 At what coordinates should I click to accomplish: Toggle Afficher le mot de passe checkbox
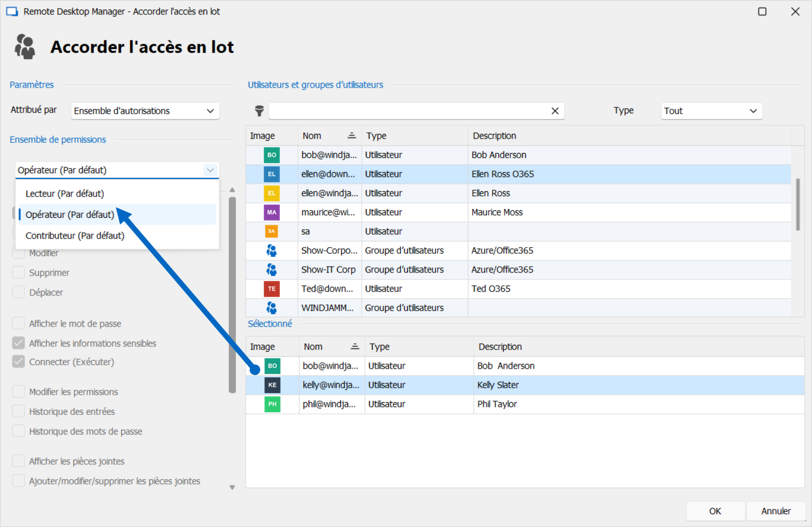point(19,324)
